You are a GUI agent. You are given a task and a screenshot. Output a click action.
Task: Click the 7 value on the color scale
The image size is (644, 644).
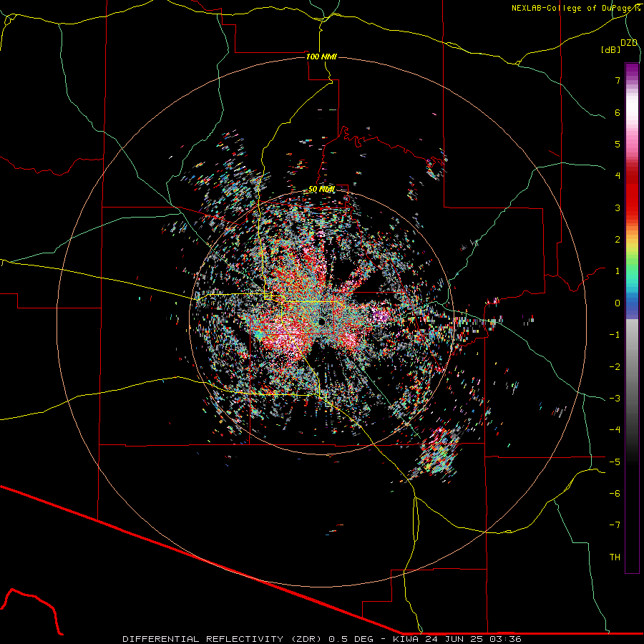[x=618, y=80]
